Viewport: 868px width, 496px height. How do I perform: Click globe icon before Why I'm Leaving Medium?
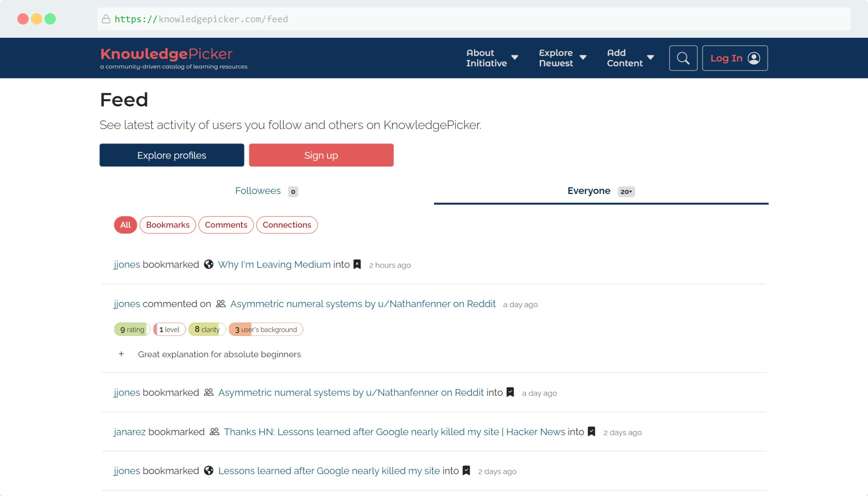coord(209,264)
